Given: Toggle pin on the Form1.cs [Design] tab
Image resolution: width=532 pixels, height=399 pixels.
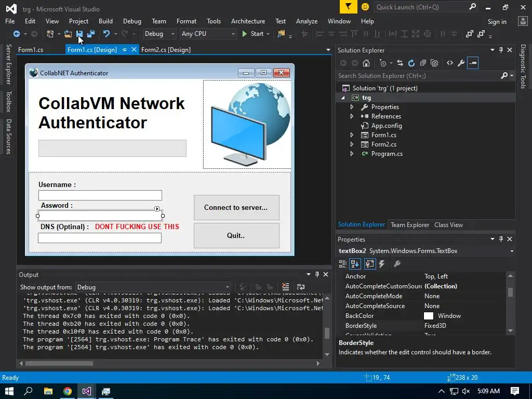Looking at the screenshot, I should pos(124,49).
